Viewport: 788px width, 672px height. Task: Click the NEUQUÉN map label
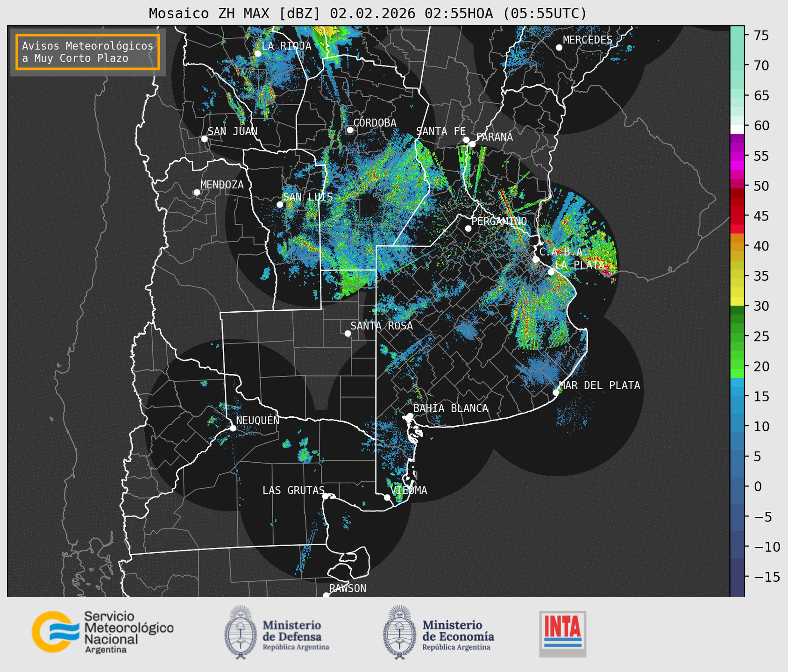coord(257,420)
